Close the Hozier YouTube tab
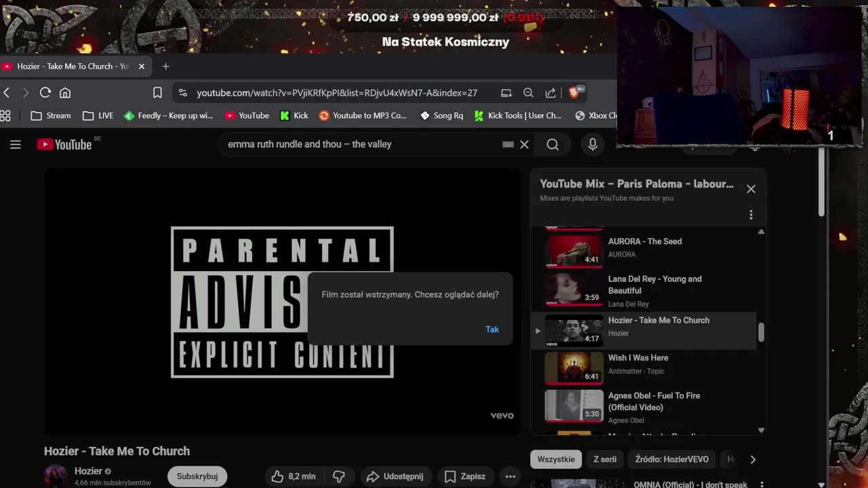This screenshot has height=488, width=868. [142, 66]
